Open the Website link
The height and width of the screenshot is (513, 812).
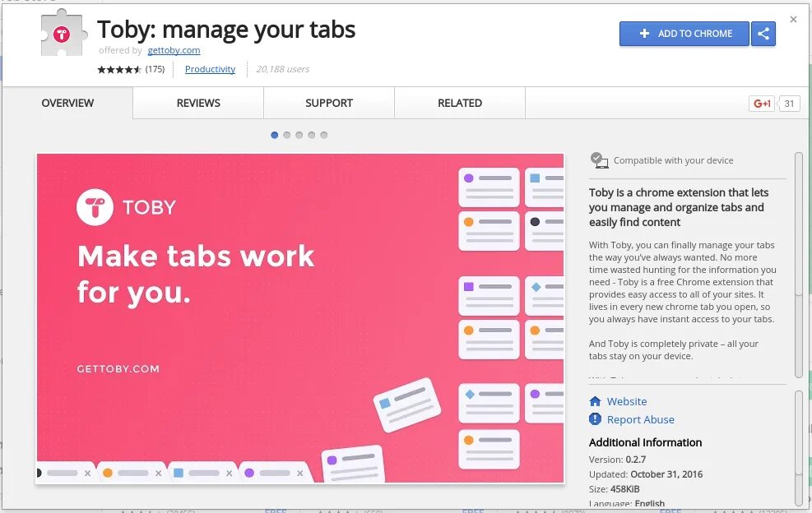(627, 401)
